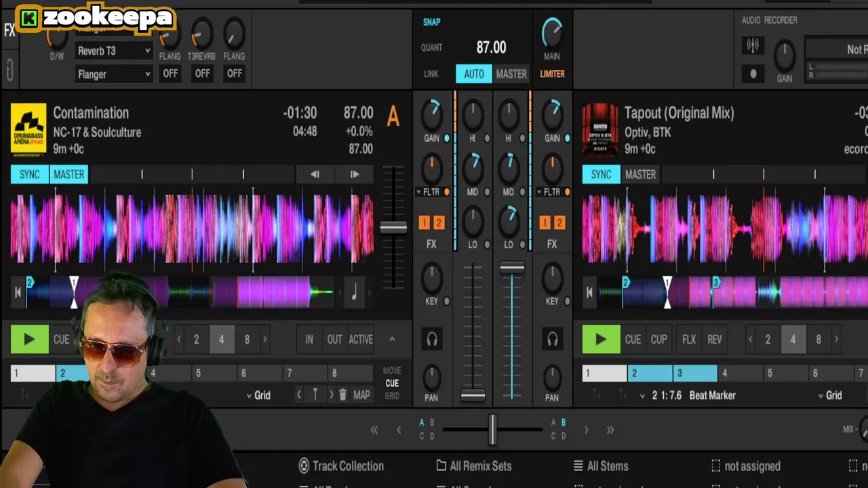Open Track Collection favorite

click(341, 466)
